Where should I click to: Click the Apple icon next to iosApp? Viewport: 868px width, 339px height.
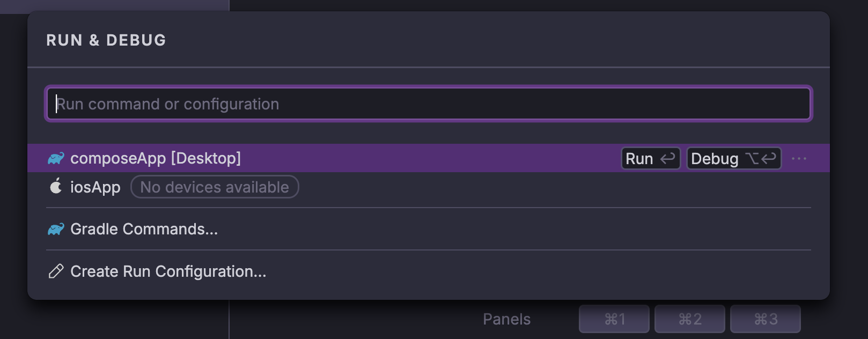56,187
